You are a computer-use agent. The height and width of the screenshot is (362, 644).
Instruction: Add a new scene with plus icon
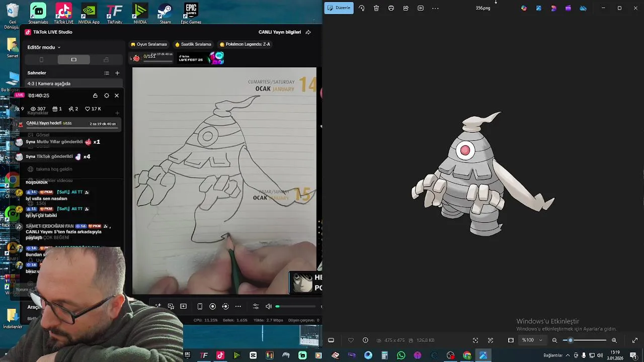[117, 73]
